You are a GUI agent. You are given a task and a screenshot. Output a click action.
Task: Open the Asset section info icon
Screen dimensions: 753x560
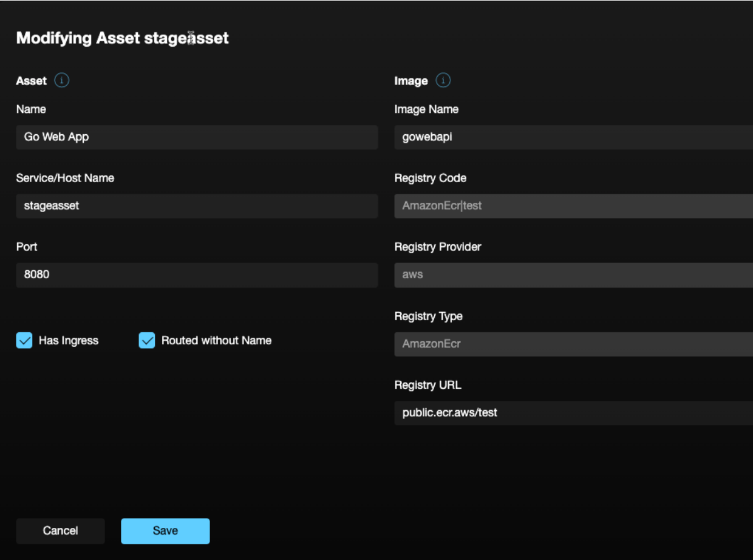(x=62, y=80)
